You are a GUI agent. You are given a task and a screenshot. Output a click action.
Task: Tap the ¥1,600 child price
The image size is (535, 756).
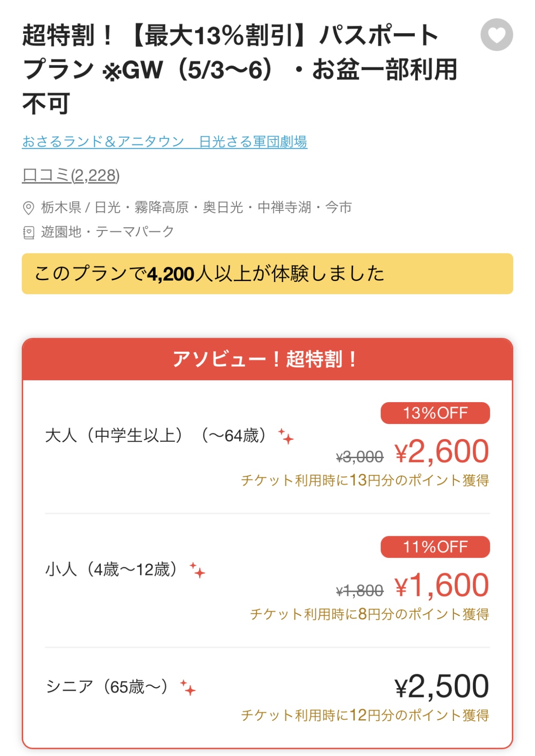pyautogui.click(x=442, y=586)
